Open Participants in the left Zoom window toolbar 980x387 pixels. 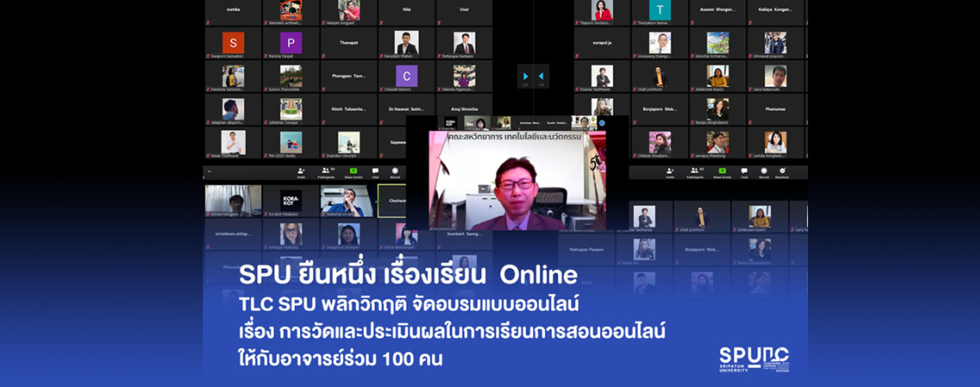[328, 173]
